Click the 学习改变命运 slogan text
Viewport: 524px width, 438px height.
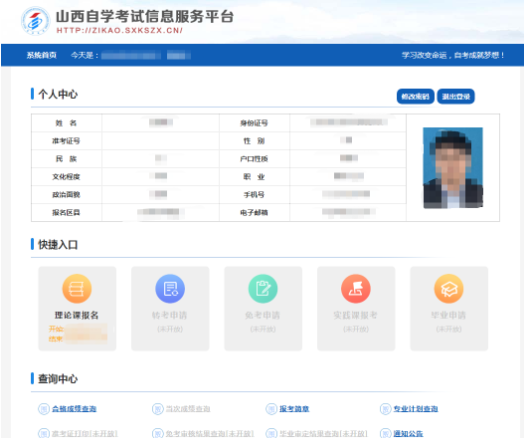452,55
